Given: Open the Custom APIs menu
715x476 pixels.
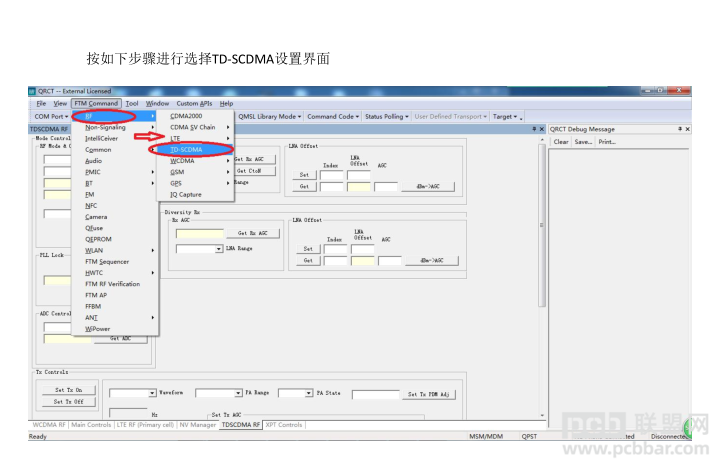Looking at the screenshot, I should (x=194, y=103).
